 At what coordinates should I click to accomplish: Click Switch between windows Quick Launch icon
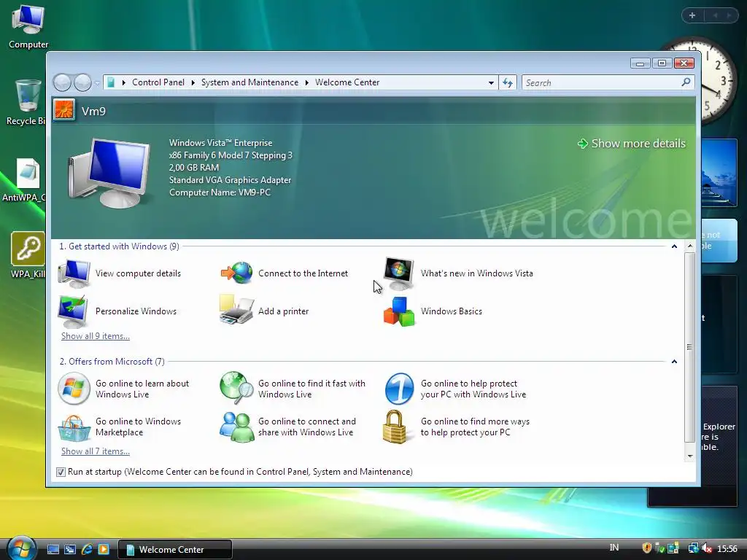[x=70, y=549]
